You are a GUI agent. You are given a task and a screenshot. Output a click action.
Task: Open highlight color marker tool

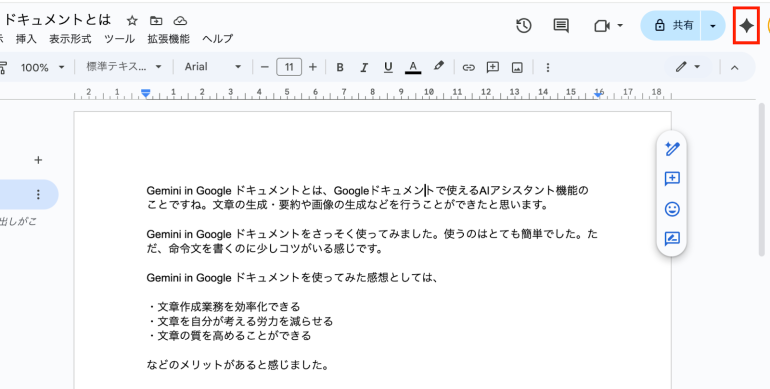click(439, 66)
